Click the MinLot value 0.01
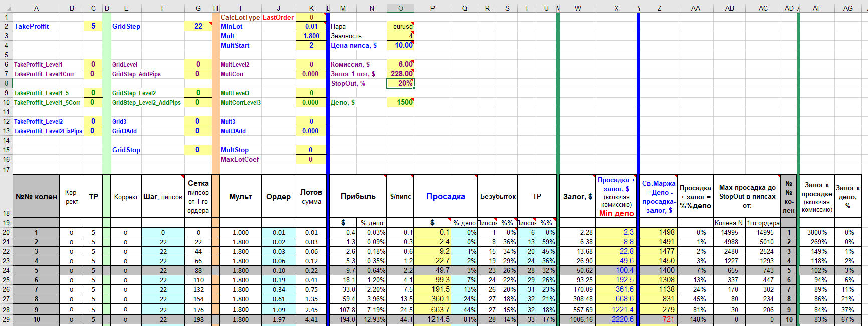The image size is (868, 326). coord(311,26)
